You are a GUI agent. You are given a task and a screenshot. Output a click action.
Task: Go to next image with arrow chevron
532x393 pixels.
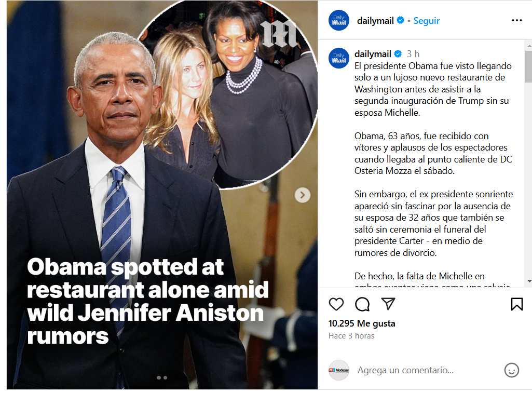pyautogui.click(x=302, y=195)
